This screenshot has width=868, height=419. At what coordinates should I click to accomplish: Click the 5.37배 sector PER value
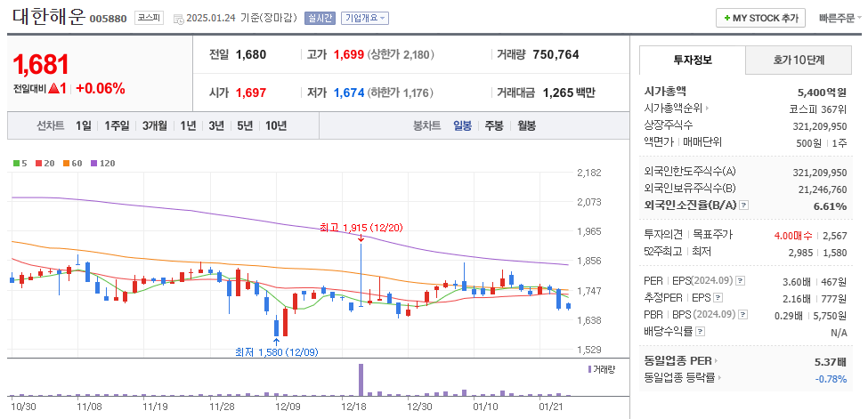click(831, 362)
